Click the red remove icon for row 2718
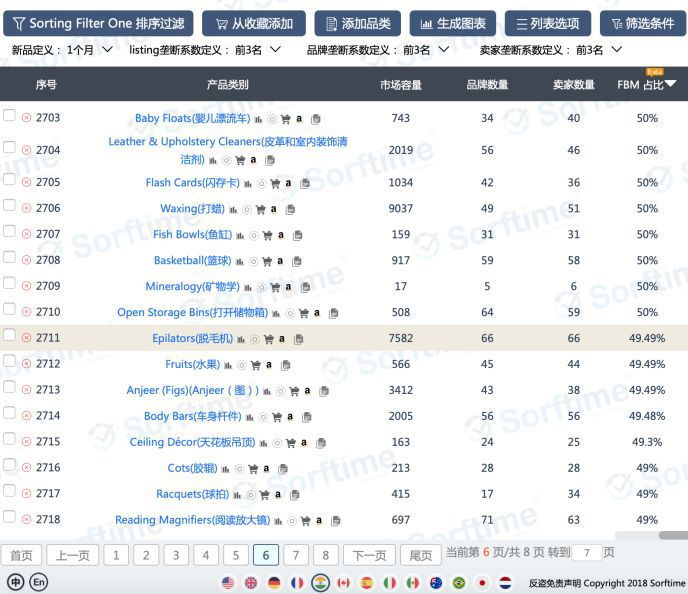This screenshot has height=594, width=688. 27,519
